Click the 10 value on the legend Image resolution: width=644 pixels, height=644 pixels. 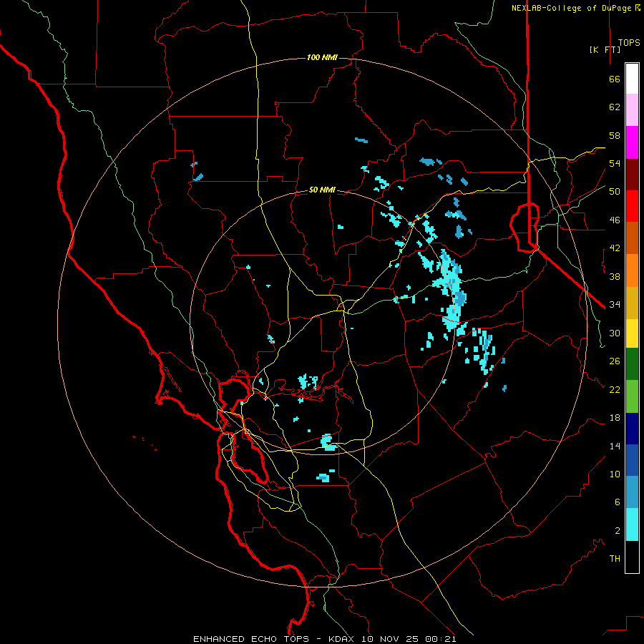click(x=615, y=474)
